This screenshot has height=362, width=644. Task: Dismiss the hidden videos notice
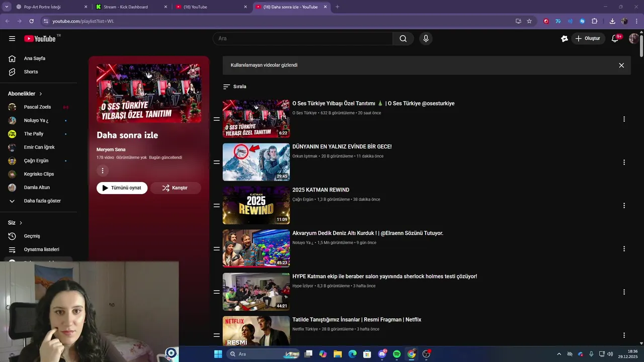(621, 65)
